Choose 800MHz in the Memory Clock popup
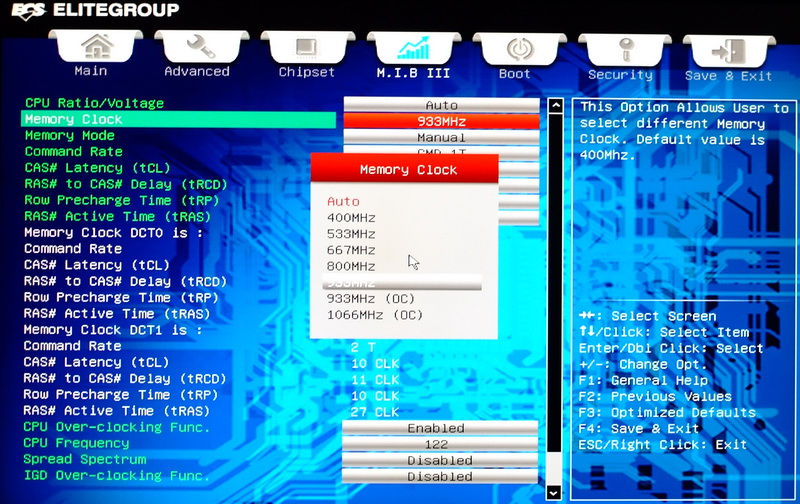800x504 pixels. tap(351, 266)
